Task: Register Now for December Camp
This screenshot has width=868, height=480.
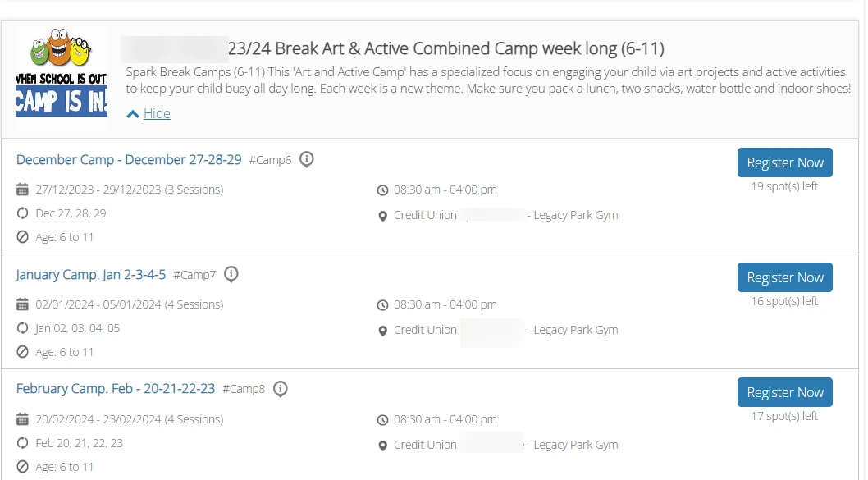Action: 784,162
